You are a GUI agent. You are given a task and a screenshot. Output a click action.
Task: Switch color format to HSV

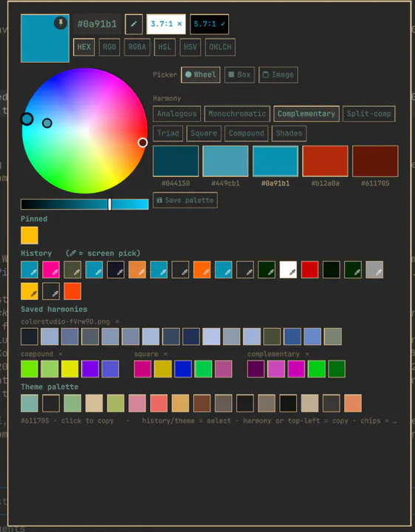tap(191, 47)
